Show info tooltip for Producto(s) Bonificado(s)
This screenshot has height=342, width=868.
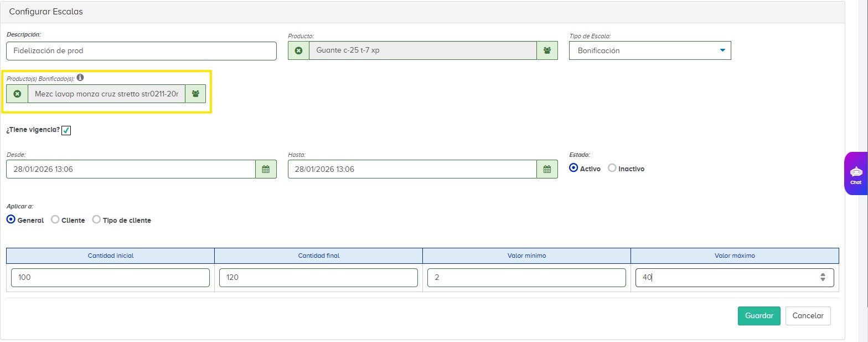[80, 77]
